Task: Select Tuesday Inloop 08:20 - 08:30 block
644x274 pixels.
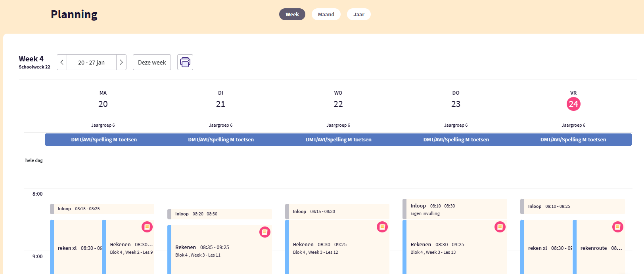Action: point(220,214)
